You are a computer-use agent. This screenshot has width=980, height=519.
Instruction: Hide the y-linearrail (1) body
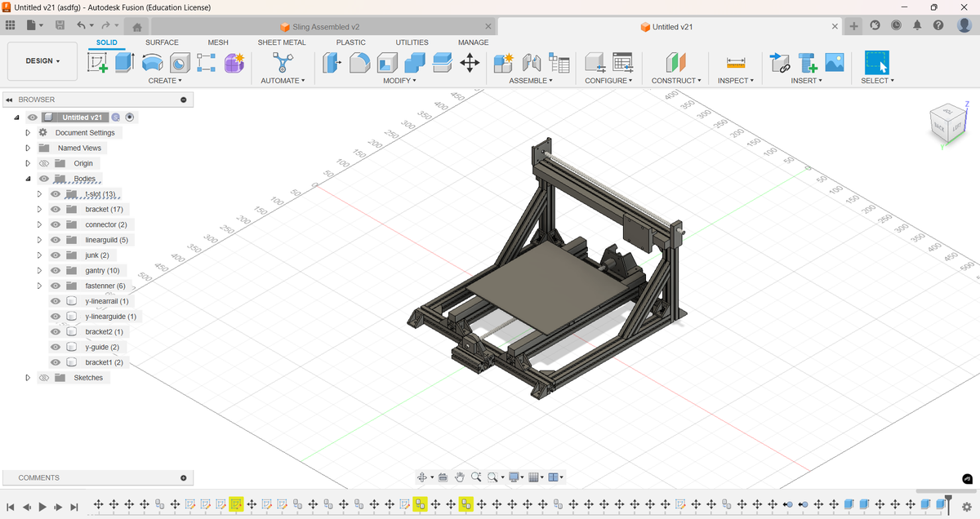click(56, 301)
